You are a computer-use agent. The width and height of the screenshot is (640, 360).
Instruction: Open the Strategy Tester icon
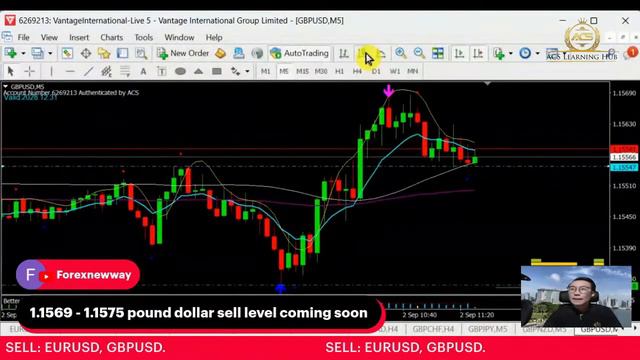click(141, 53)
